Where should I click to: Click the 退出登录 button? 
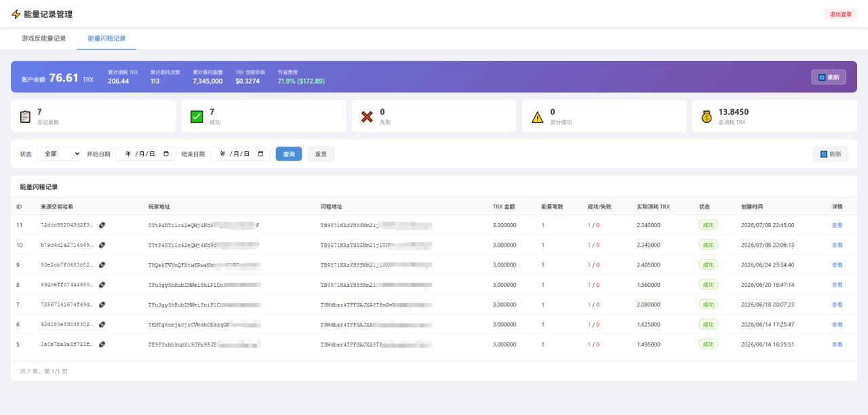[841, 14]
